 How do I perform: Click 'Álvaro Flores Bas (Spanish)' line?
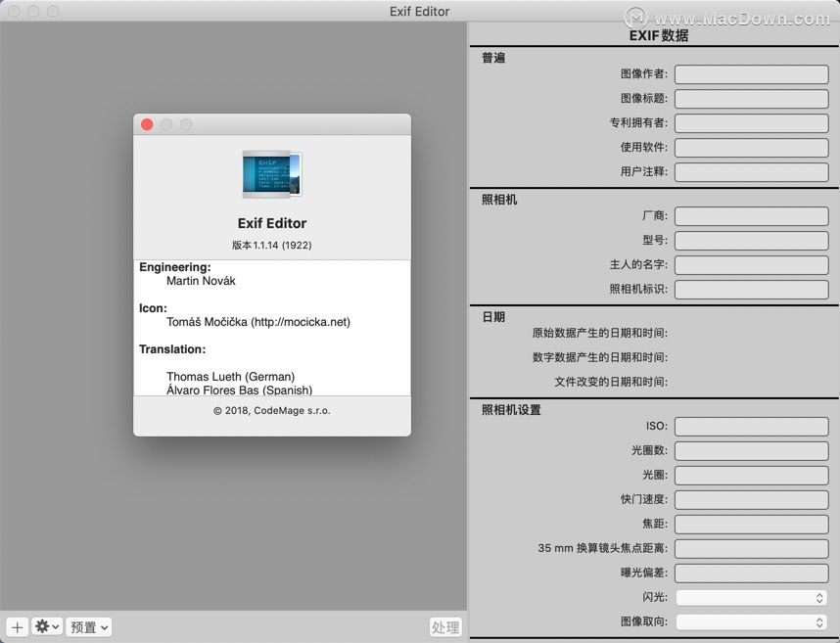pos(240,390)
